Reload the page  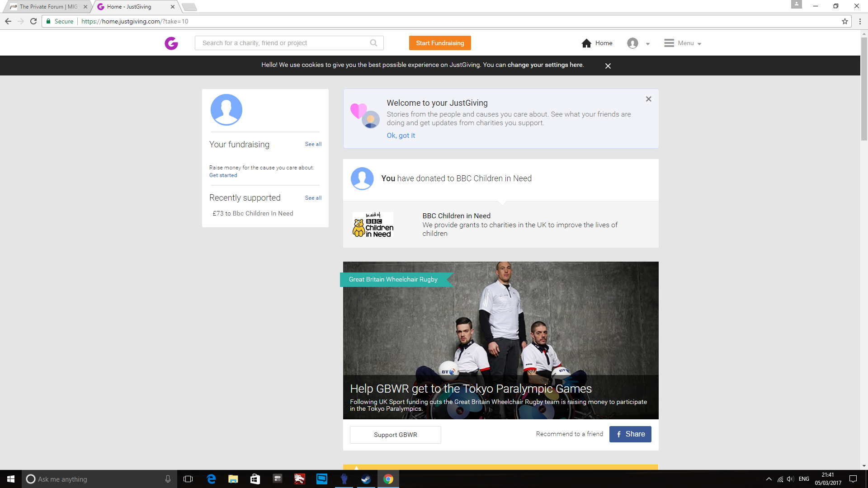tap(33, 21)
